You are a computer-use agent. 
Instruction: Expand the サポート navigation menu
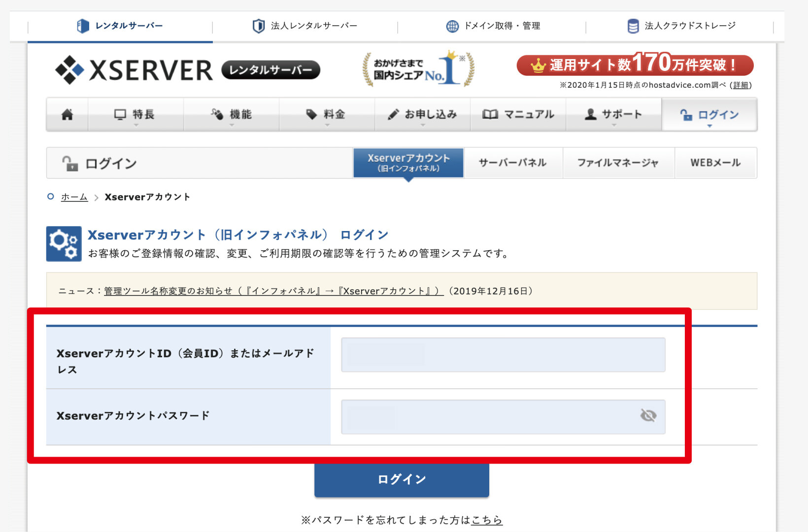click(x=613, y=115)
